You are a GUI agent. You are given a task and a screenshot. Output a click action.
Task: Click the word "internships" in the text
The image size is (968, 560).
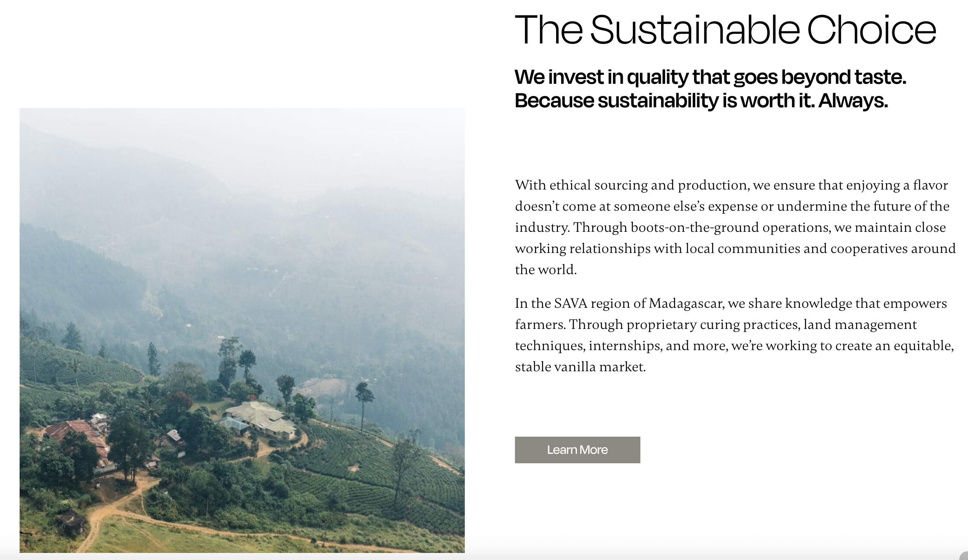(624, 346)
